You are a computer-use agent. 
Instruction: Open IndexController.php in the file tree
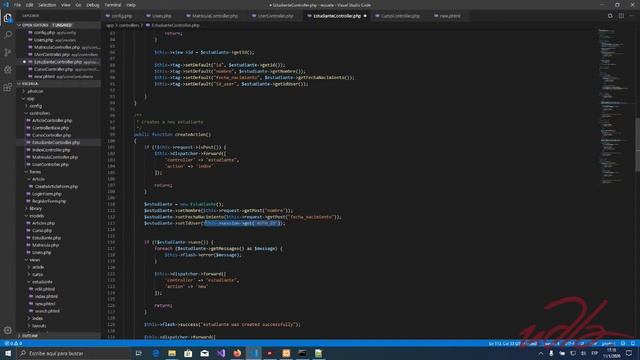pos(51,150)
